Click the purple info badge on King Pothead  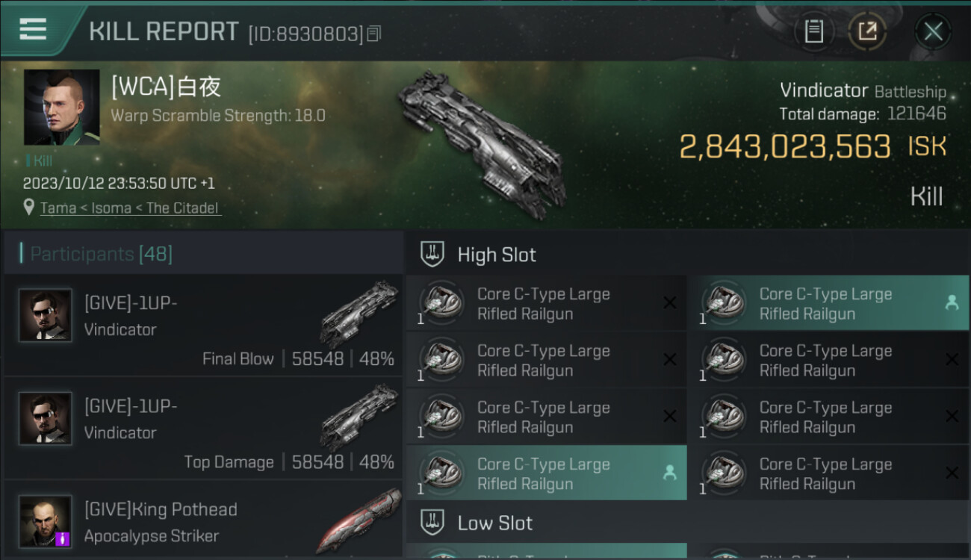coord(63,538)
